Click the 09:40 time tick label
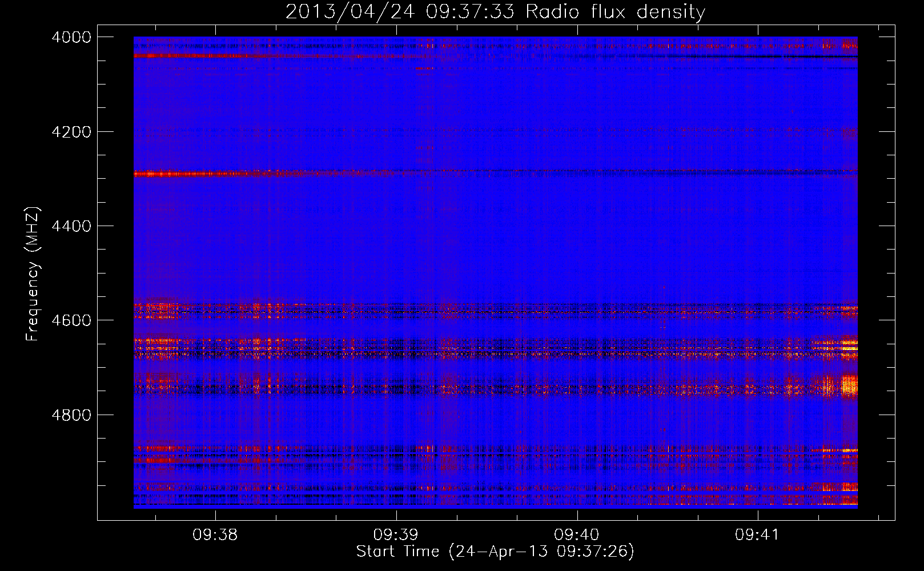Screen dimensions: 924x571 tap(577, 535)
